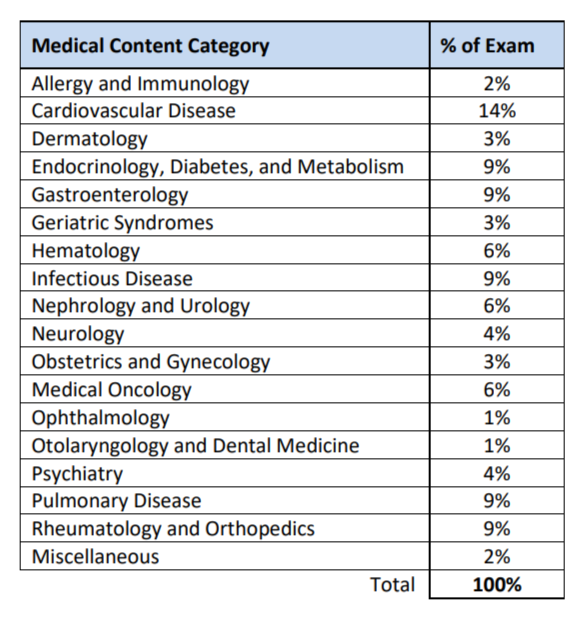Click the Neurology category cell

click(x=225, y=334)
